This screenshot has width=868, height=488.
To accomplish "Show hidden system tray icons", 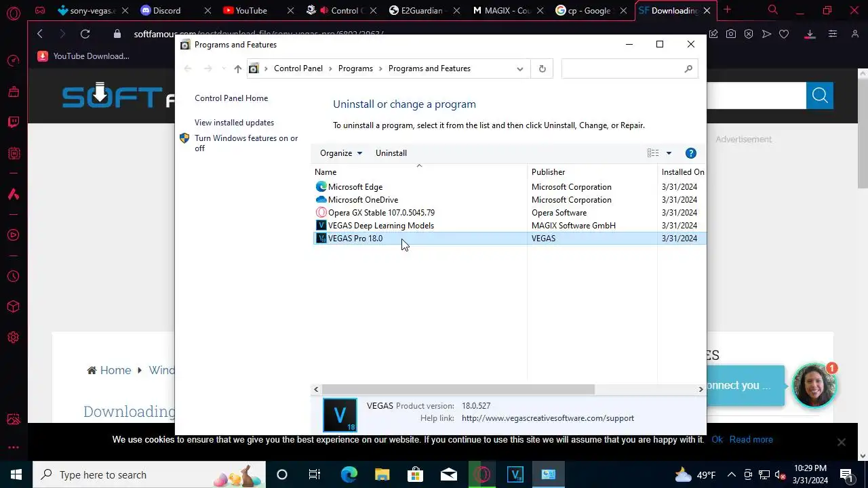I will point(731,474).
